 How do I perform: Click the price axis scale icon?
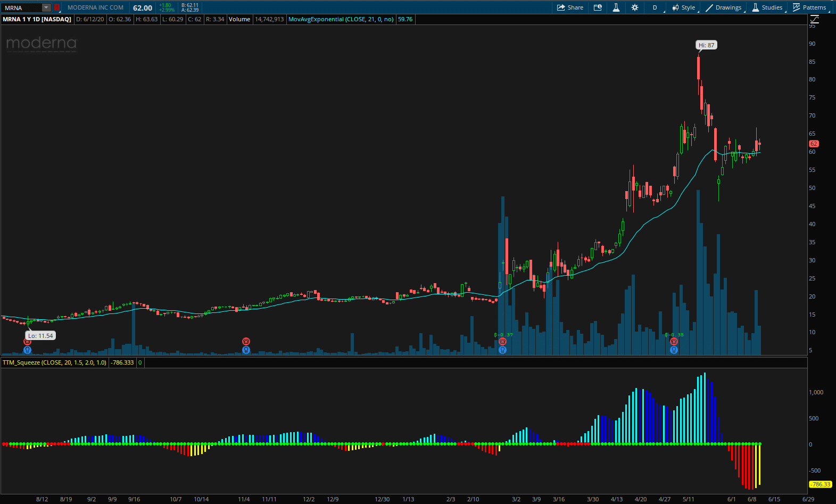tap(814, 19)
